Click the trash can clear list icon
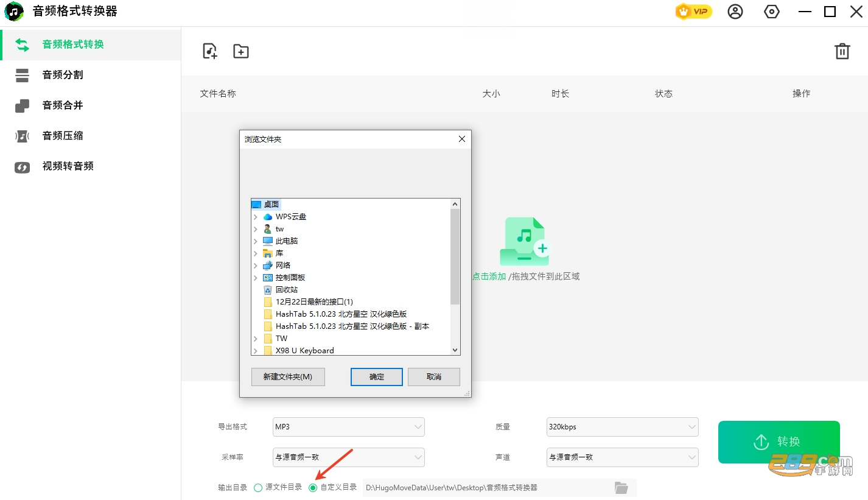The height and width of the screenshot is (500, 868). pos(842,51)
